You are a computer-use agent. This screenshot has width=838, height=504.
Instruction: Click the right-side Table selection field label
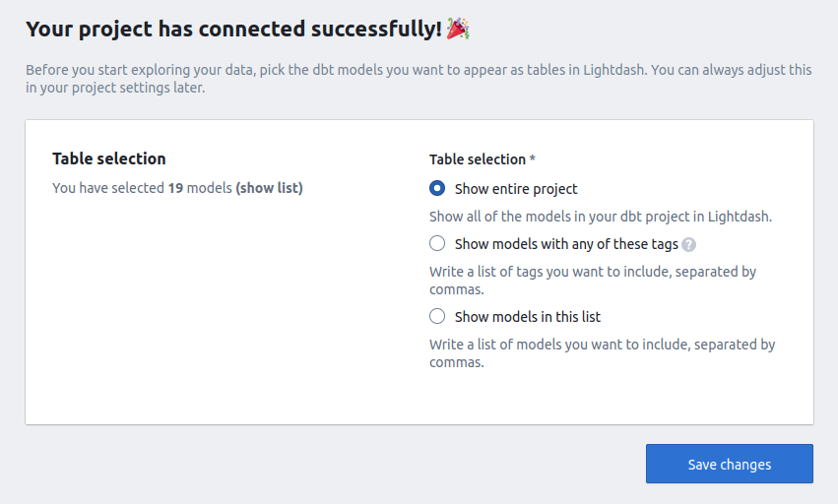coord(478,159)
